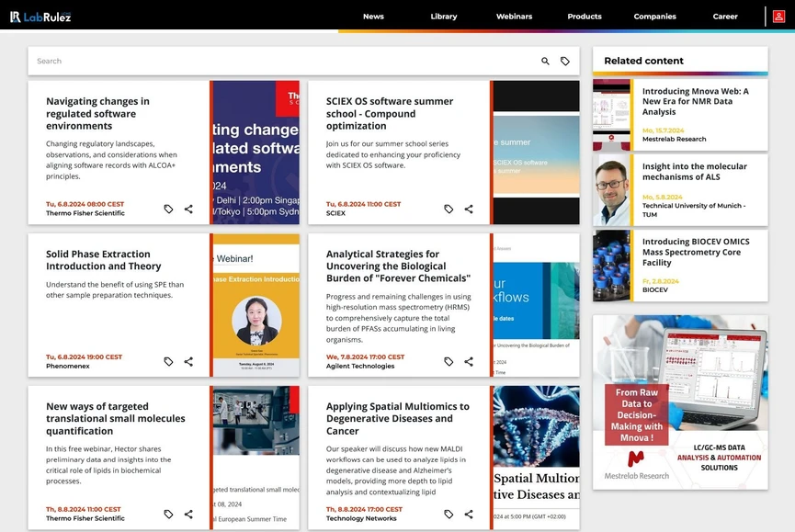The width and height of the screenshot is (795, 532).
Task: Tag the Solid Phase Extraction webinar
Action: click(x=168, y=361)
